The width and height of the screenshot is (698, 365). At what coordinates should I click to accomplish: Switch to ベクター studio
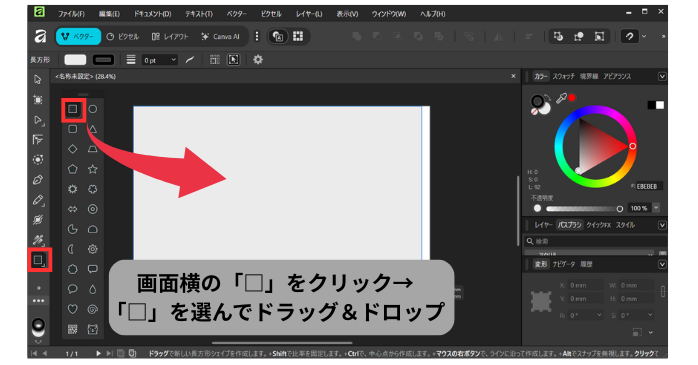point(78,36)
